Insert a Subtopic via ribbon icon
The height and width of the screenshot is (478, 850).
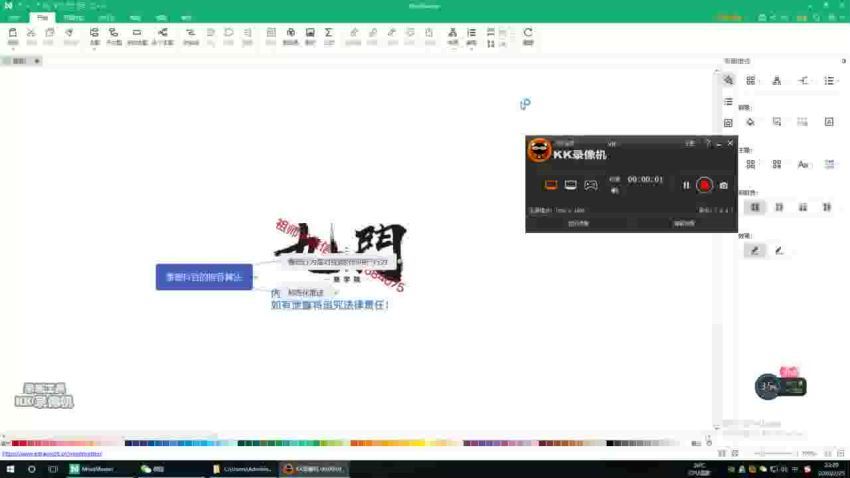click(x=113, y=33)
